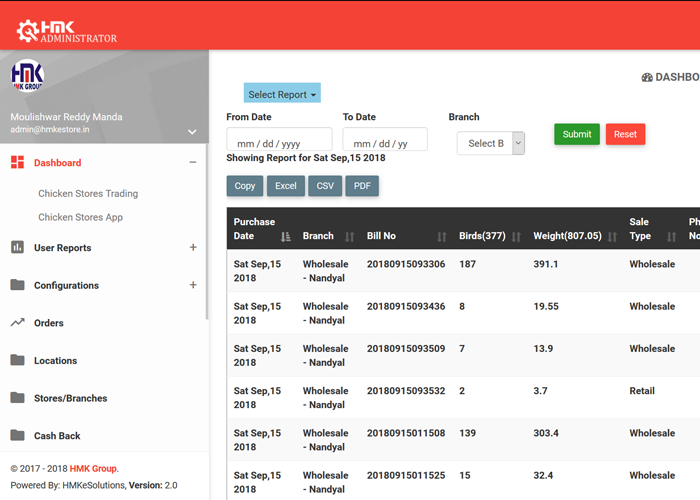Viewport: 700px width, 500px height.
Task: Click the HMK Administrator gear logo
Action: pos(28,30)
